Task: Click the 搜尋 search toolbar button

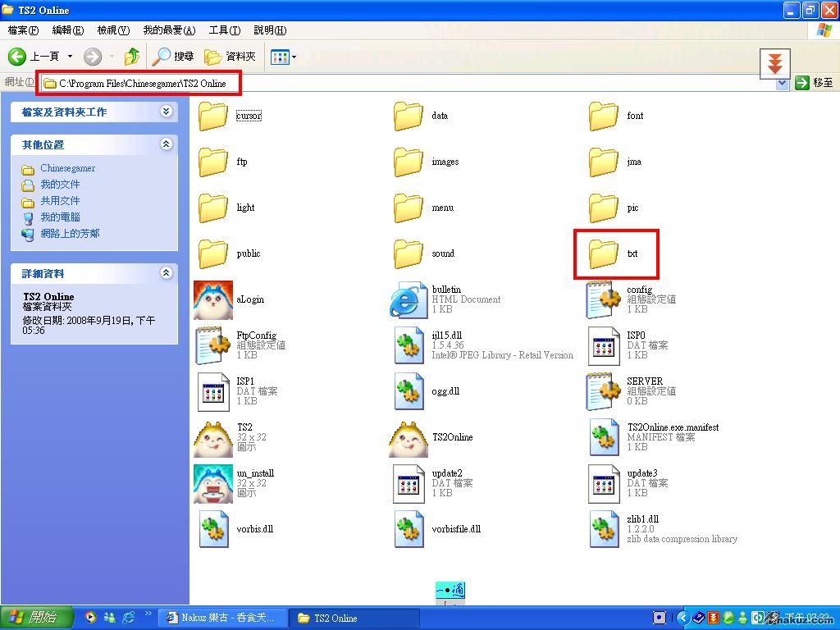Action: 172,56
